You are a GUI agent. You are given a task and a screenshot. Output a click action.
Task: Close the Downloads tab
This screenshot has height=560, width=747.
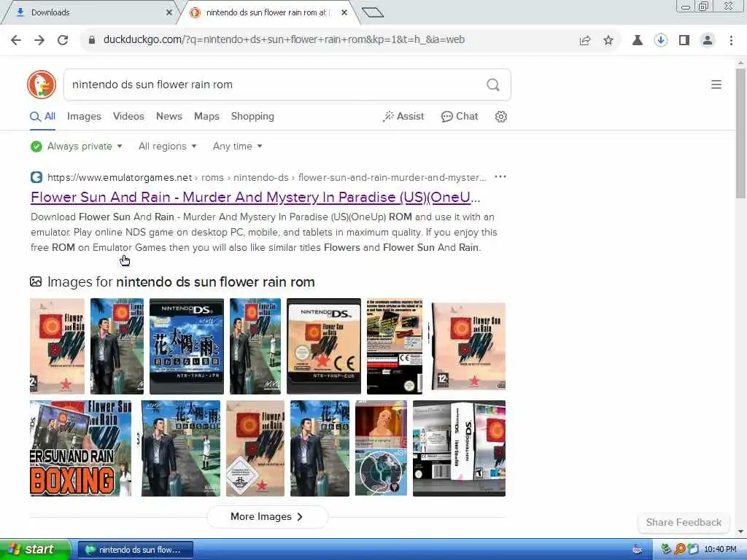[x=169, y=12]
